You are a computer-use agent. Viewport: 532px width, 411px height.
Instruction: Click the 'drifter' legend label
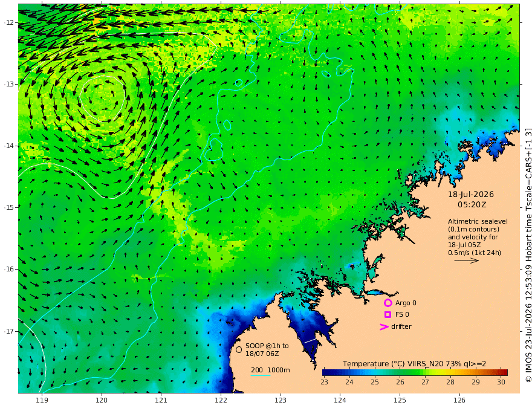[401, 326]
